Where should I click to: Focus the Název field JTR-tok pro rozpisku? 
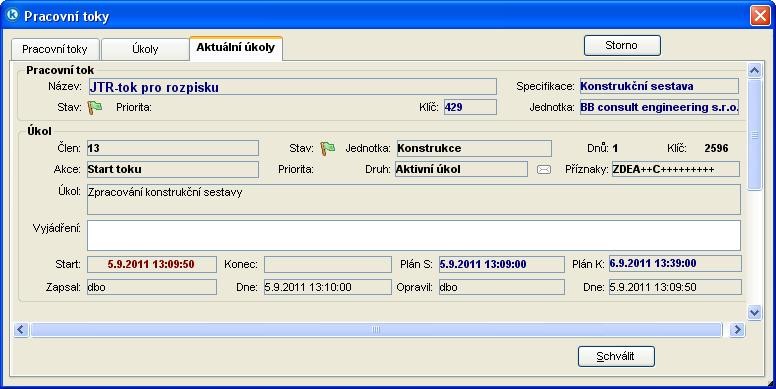(x=292, y=87)
